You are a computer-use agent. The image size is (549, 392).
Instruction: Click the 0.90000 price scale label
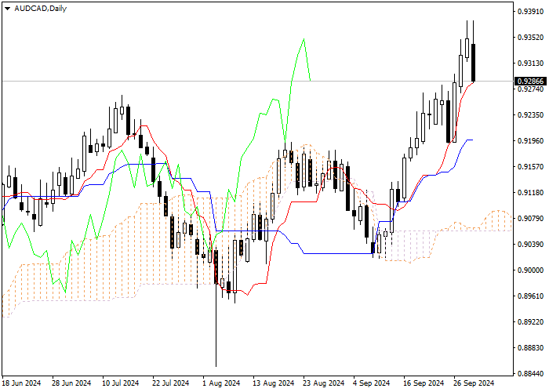531,270
